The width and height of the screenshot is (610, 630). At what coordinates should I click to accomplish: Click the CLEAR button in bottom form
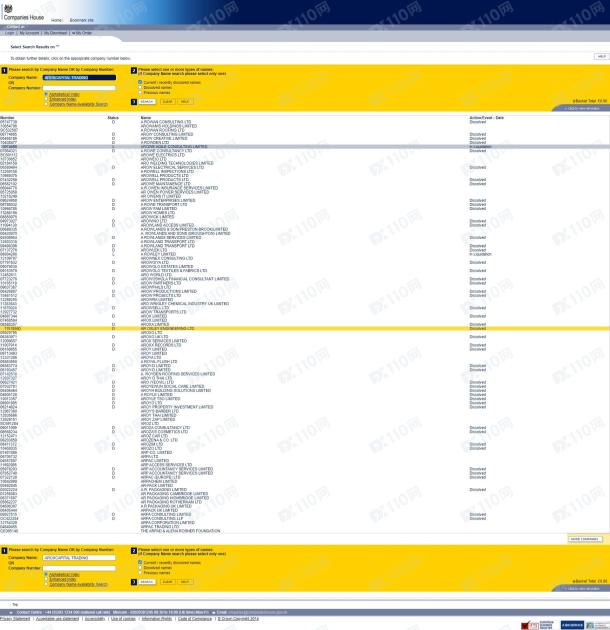coord(168,582)
